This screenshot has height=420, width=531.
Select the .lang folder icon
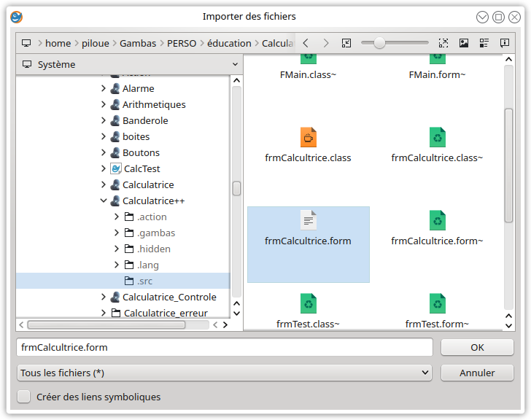(129, 265)
